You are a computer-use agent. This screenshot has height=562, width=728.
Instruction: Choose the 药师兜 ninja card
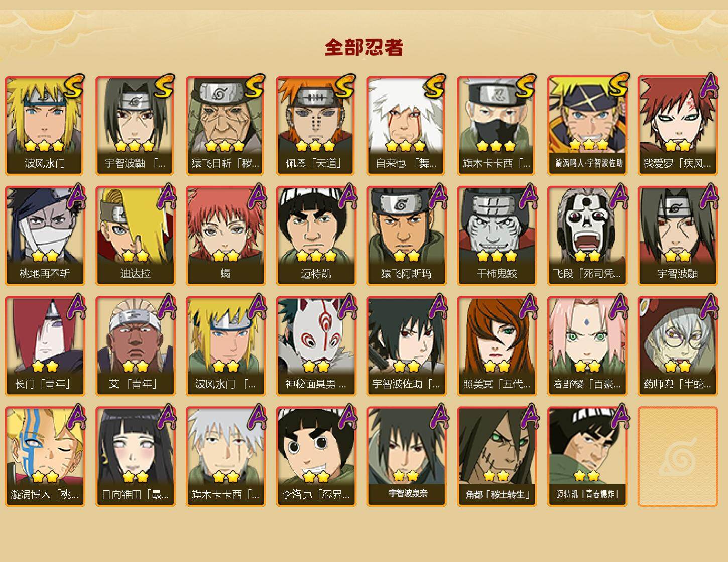point(677,346)
